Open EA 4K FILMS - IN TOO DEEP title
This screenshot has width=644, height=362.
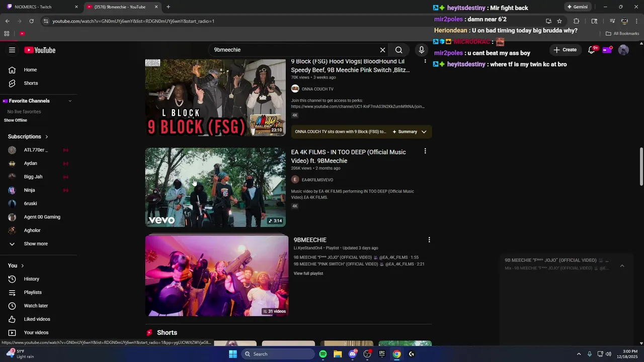348,156
